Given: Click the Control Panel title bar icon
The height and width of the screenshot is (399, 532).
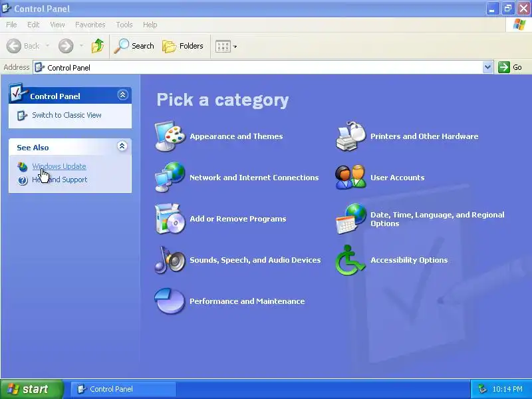Looking at the screenshot, I should 7,8.
